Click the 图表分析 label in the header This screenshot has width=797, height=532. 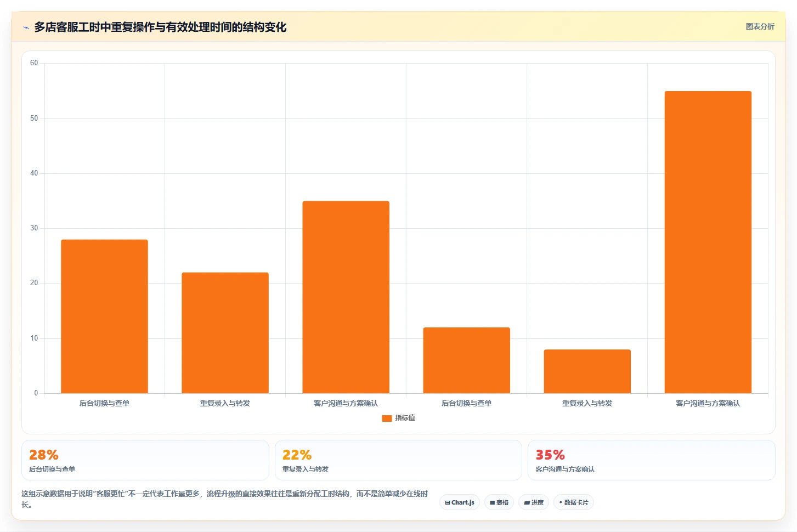pos(760,26)
